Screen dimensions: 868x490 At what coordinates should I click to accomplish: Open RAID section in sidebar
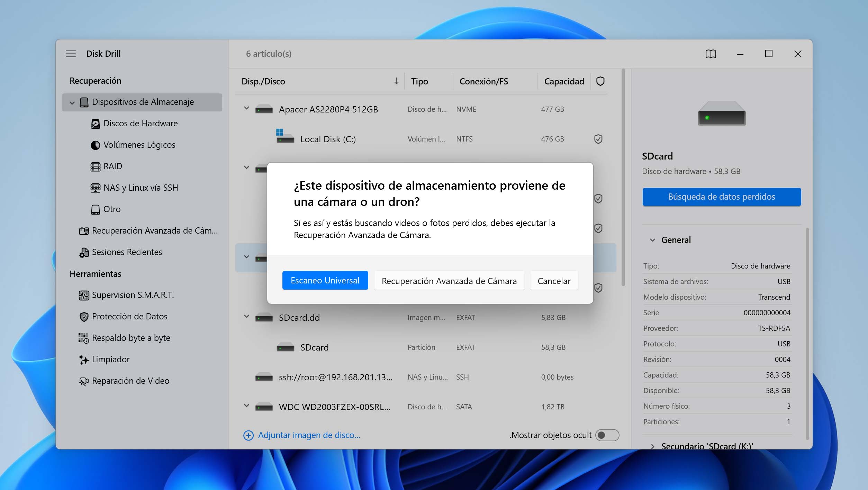112,166
